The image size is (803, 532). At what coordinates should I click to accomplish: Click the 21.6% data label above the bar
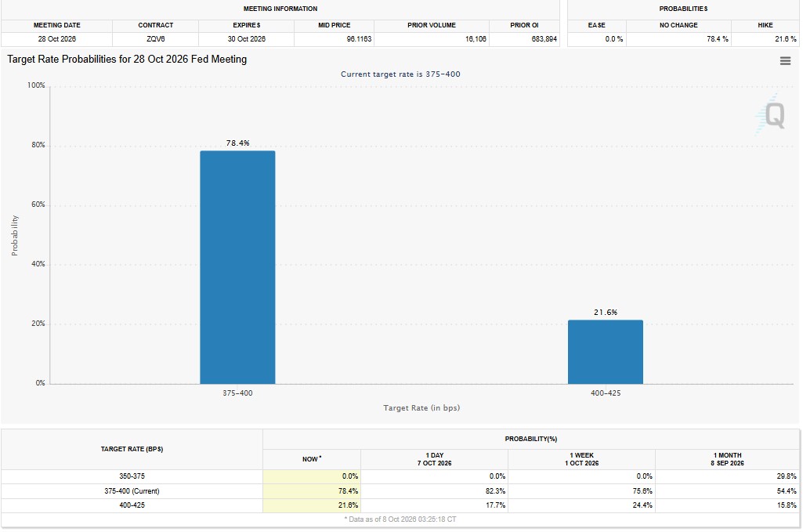click(606, 313)
